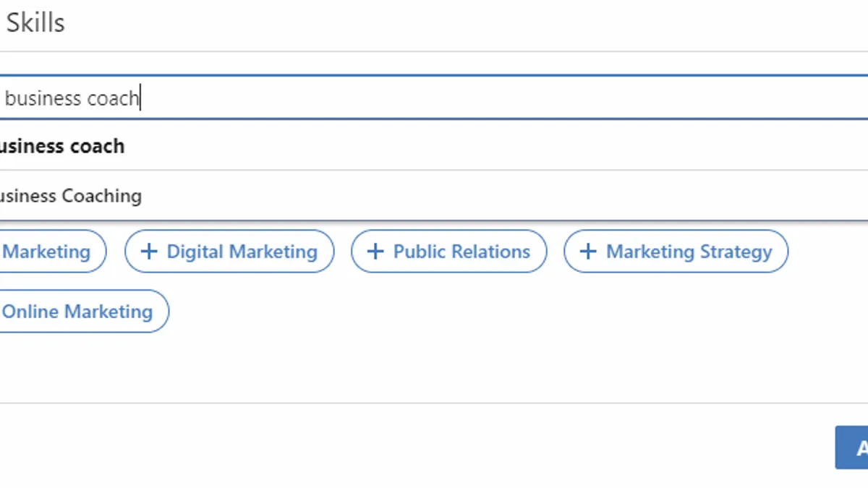The image size is (868, 488).
Task: Click the Skills dialog heading
Action: 35,22
